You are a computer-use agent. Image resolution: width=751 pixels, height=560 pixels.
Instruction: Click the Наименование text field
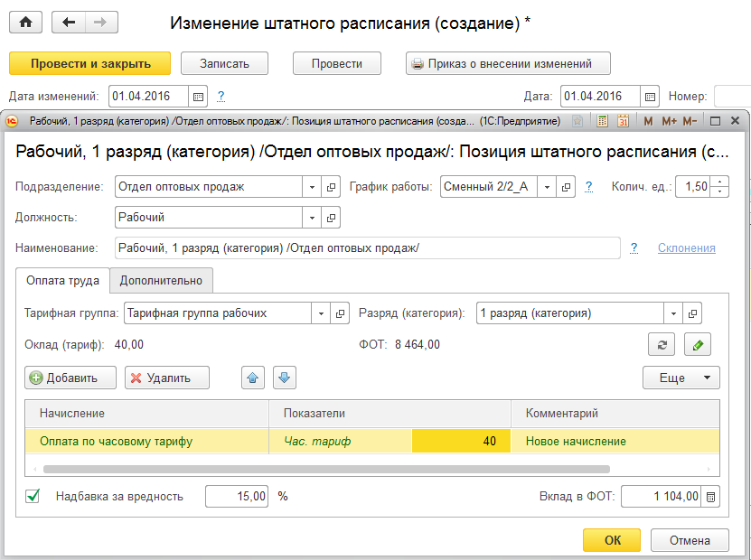click(x=366, y=247)
